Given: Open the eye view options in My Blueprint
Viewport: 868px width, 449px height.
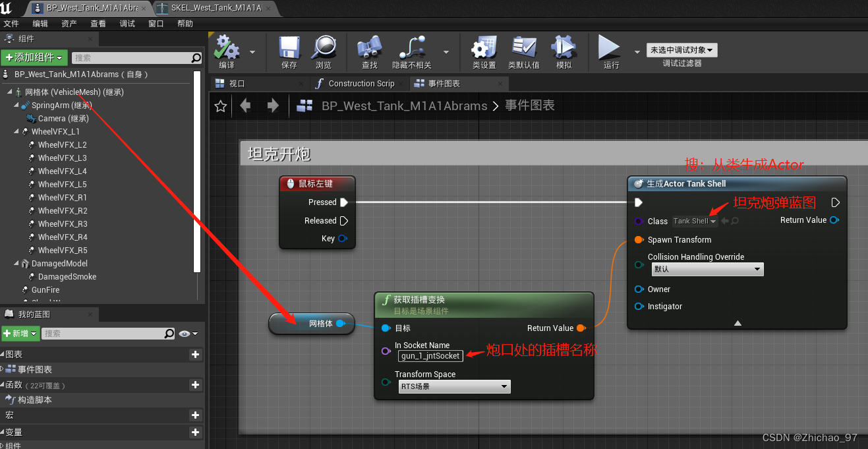Looking at the screenshot, I should [x=188, y=334].
